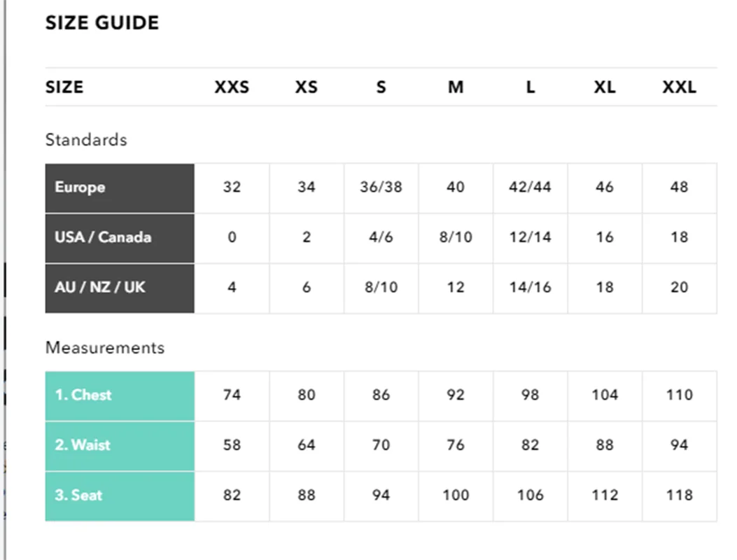Click the Europe row label
Viewport: 737px width, 560px height.
click(x=80, y=188)
